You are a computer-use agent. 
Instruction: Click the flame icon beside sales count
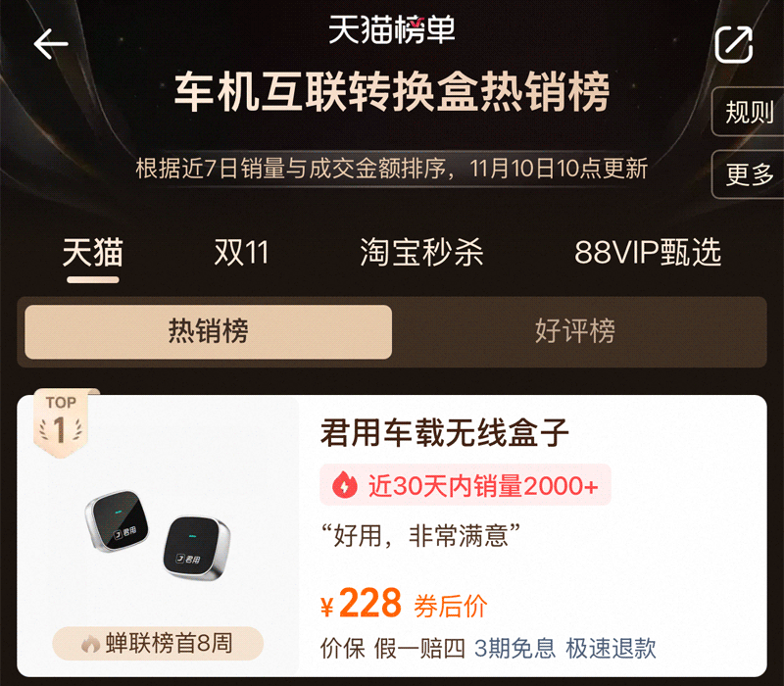point(345,485)
